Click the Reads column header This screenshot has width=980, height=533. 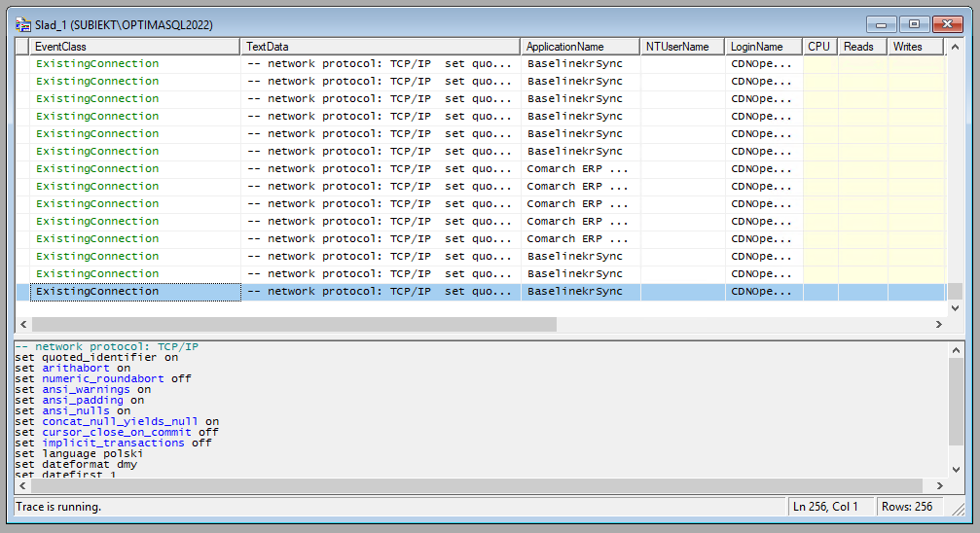[862, 47]
